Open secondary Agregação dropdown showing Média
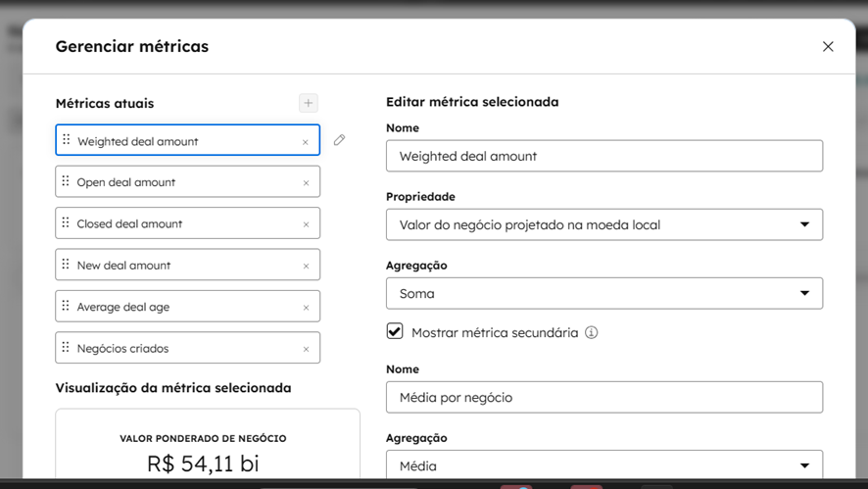 tap(603, 465)
